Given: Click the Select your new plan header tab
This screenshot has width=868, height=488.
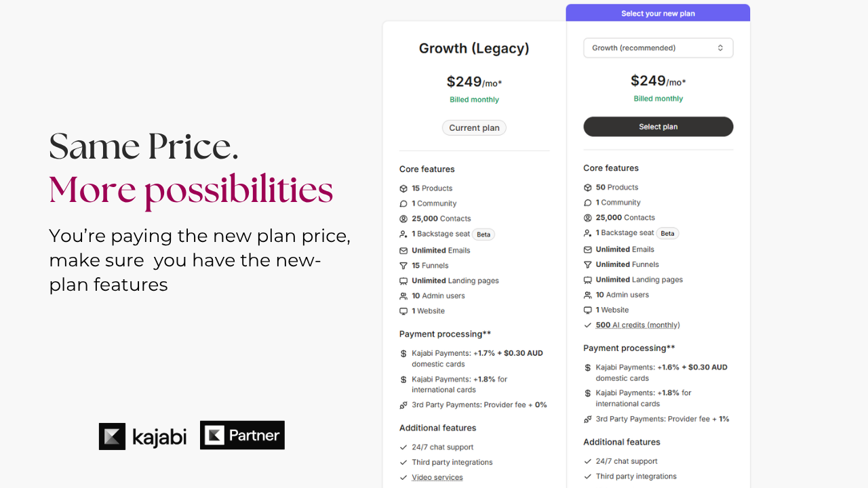Looking at the screenshot, I should point(658,13).
